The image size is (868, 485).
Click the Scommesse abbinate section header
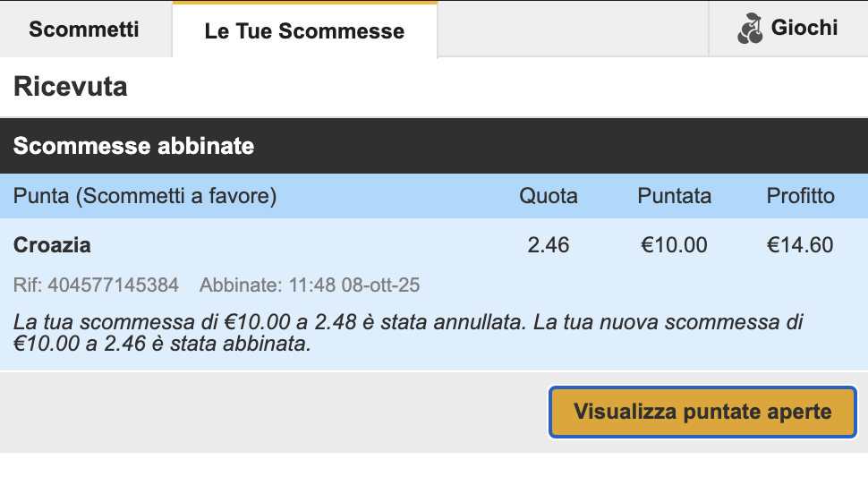134,146
